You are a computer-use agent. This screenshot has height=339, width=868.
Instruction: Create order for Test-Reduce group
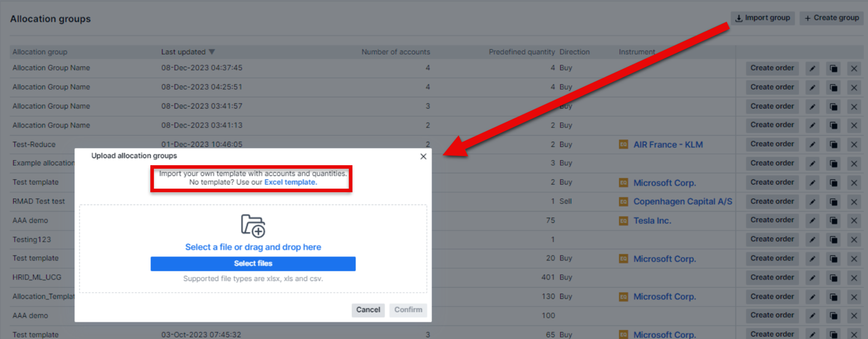[x=772, y=145]
